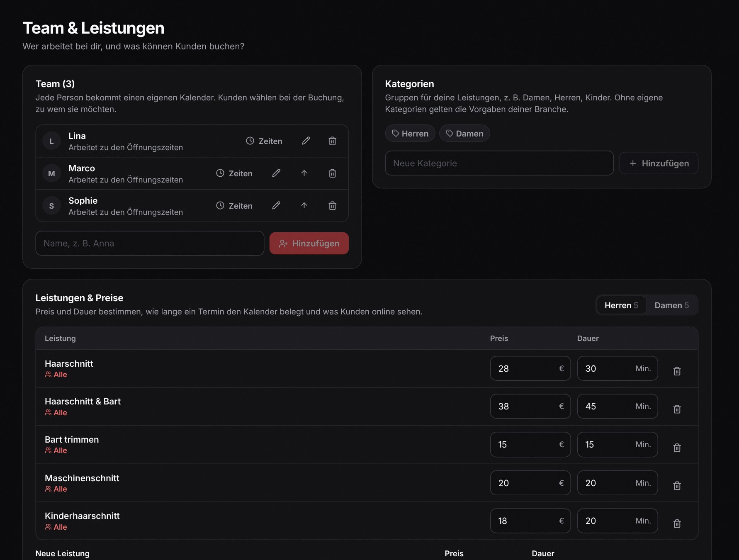The width and height of the screenshot is (739, 560).
Task: Add category with the Hinzufügen button
Action: pos(659,163)
